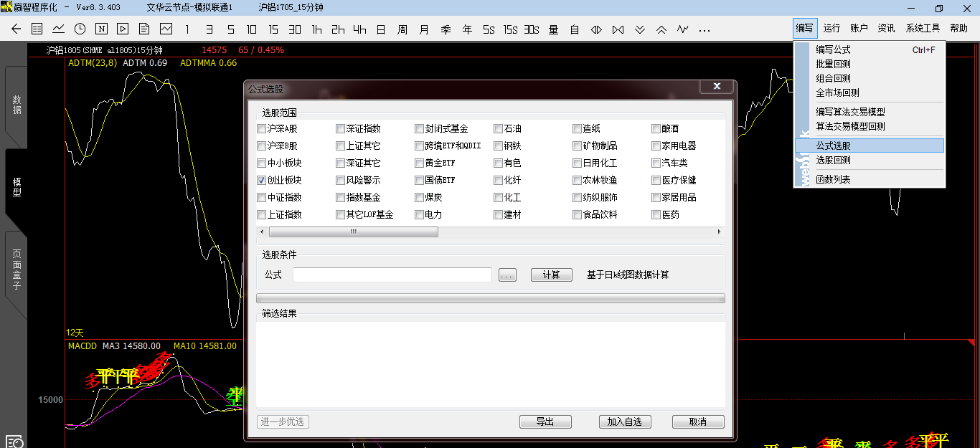Click the boxed N toolbar icon
Viewport: 980px width, 448px height.
tap(102, 29)
